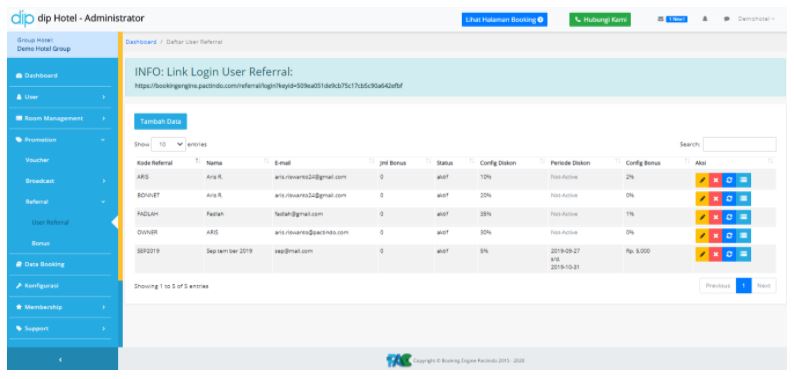
Task: Open the notification bell icon in header
Action: click(x=704, y=19)
